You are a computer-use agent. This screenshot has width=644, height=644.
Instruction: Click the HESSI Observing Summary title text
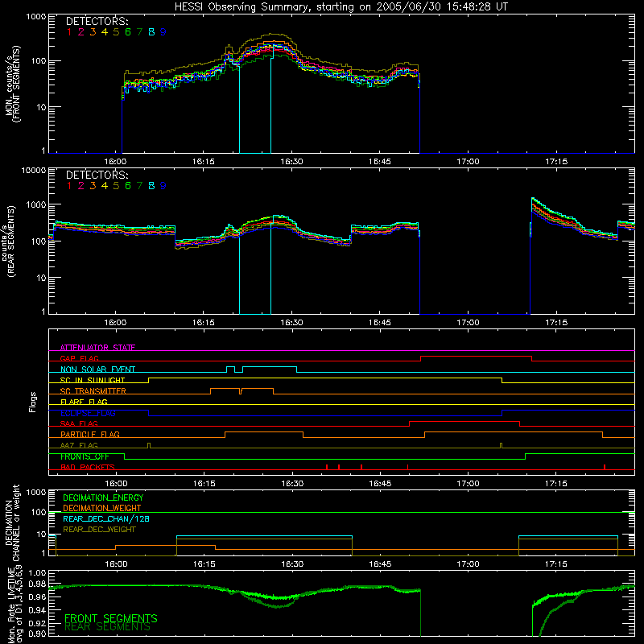(341, 7)
